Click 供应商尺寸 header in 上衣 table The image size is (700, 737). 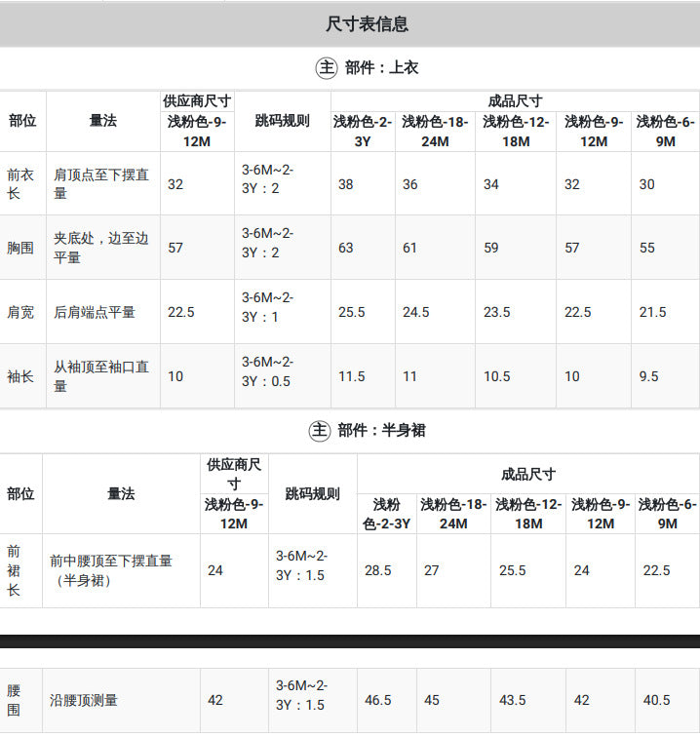tap(197, 101)
